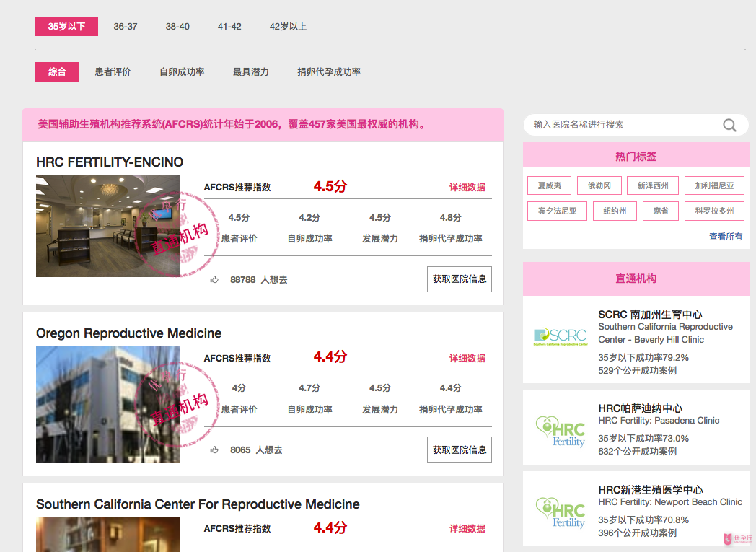756x552 pixels.
Task: Click the 直通机构 sidebar header
Action: [x=636, y=279]
